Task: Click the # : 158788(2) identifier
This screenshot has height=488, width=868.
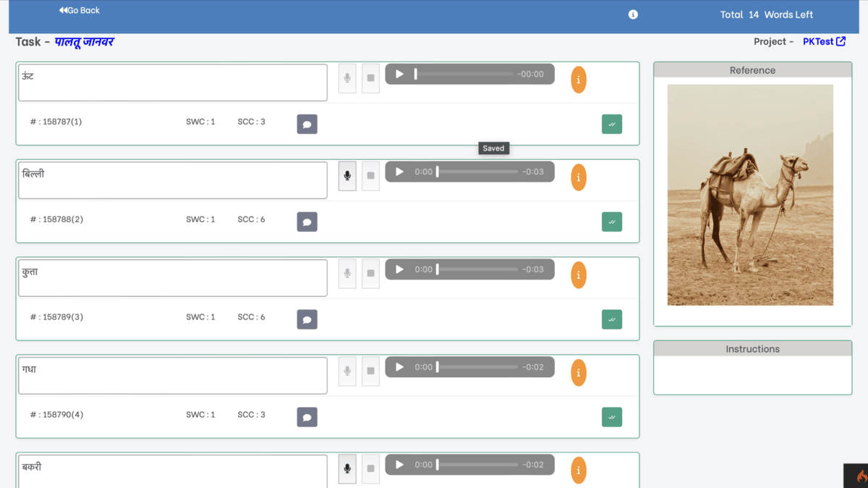Action: coord(56,219)
